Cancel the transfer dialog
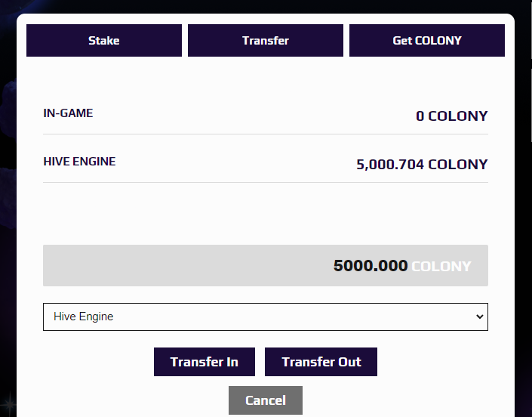 (266, 400)
